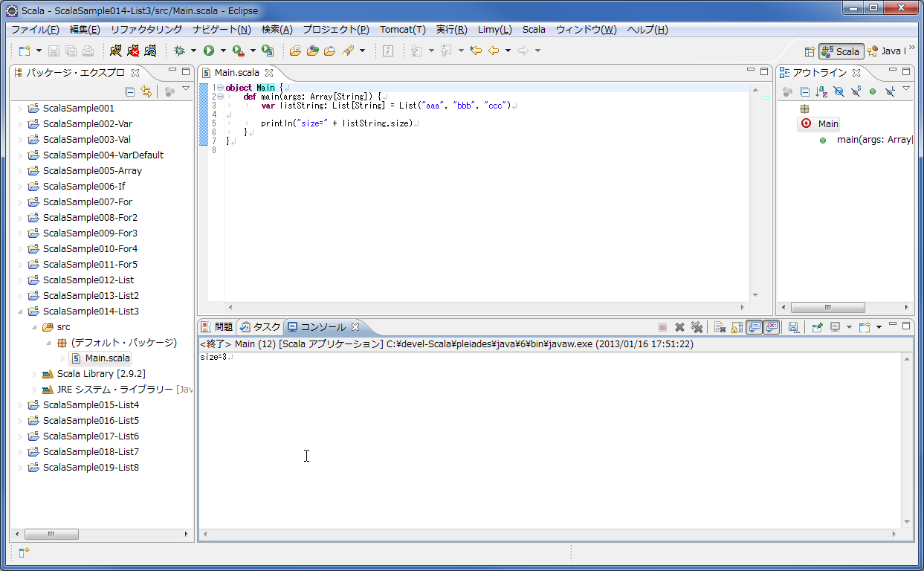Open the Debug button dropdown arrow

193,51
